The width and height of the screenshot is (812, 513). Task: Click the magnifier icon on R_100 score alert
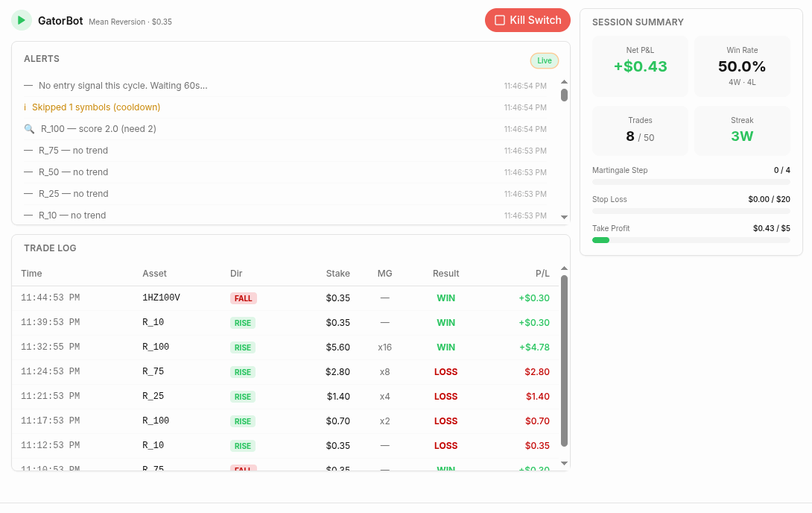(29, 129)
